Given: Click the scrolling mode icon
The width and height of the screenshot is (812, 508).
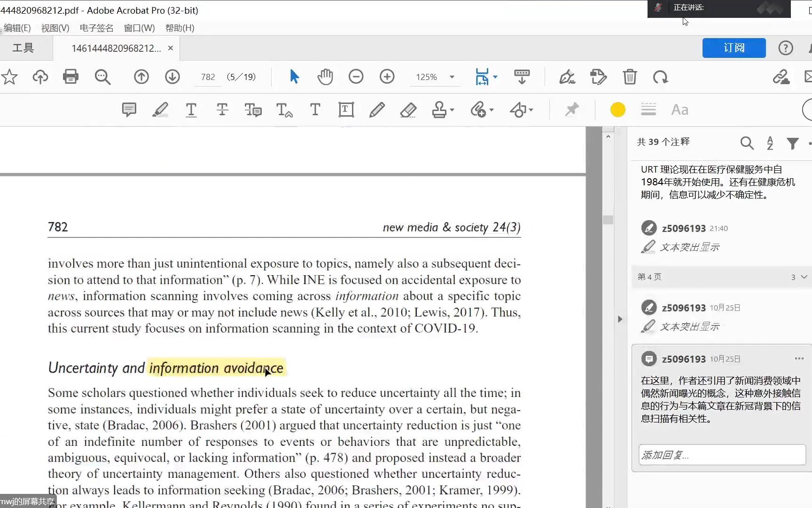Looking at the screenshot, I should [x=522, y=77].
